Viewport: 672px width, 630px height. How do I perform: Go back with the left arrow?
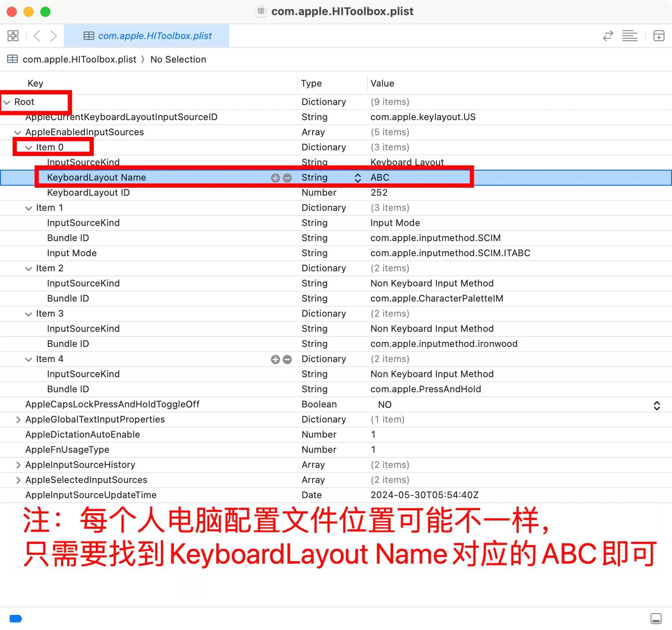pos(37,36)
